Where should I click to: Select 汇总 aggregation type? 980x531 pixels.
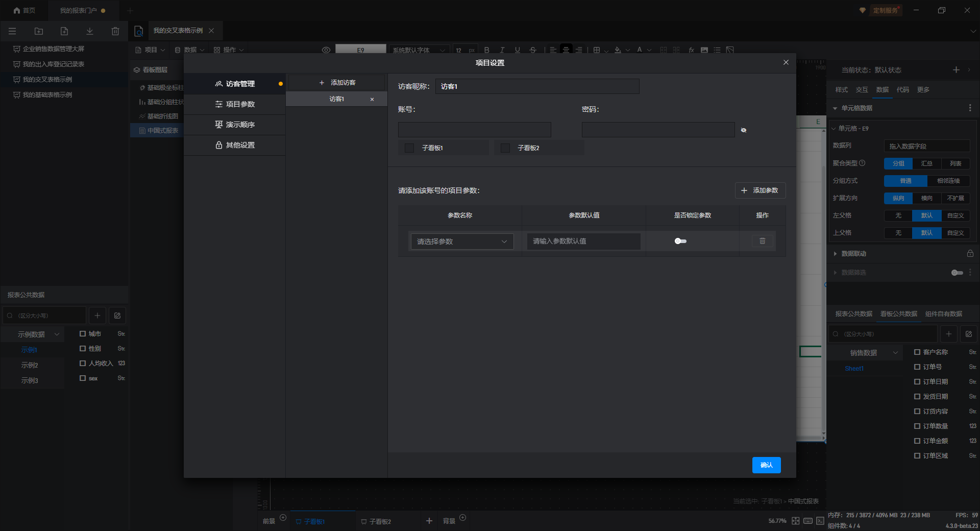pyautogui.click(x=927, y=163)
